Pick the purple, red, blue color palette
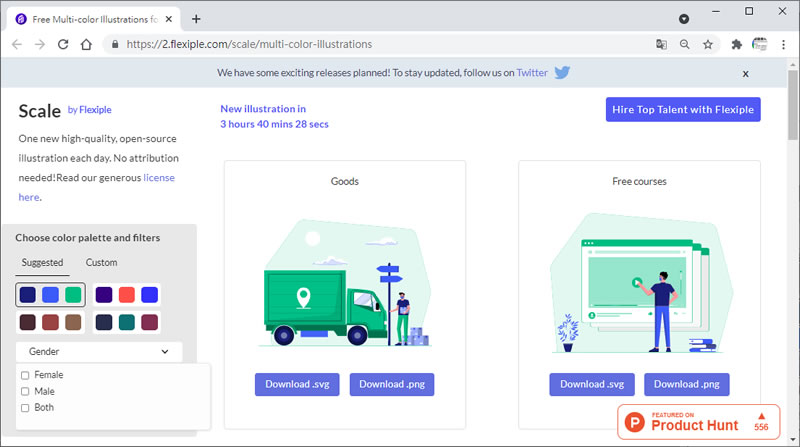This screenshot has width=800, height=447. coord(127,295)
